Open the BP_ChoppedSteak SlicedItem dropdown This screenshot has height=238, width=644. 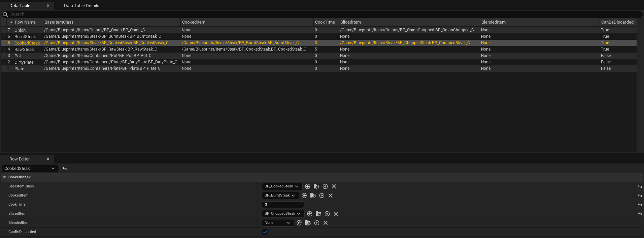coord(283,214)
